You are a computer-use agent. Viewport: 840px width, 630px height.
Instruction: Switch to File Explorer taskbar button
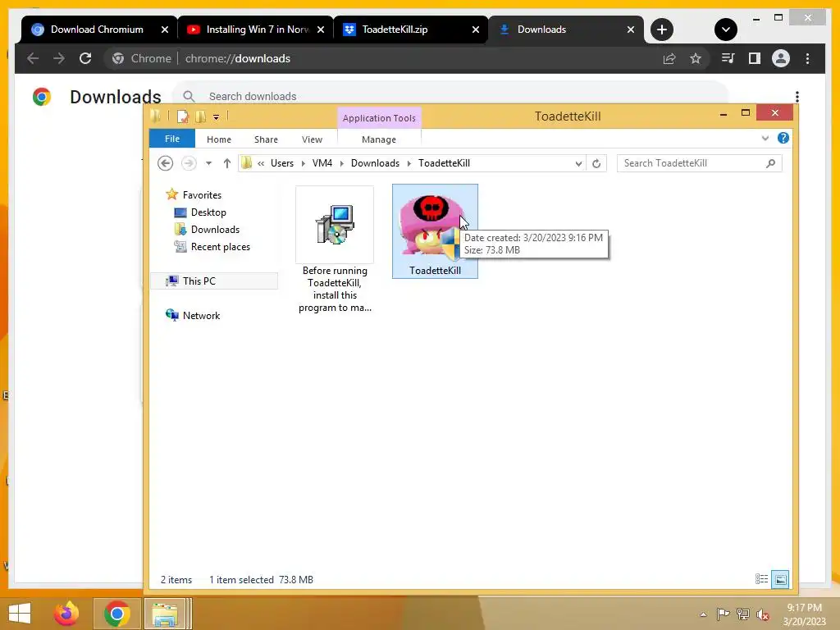point(166,614)
